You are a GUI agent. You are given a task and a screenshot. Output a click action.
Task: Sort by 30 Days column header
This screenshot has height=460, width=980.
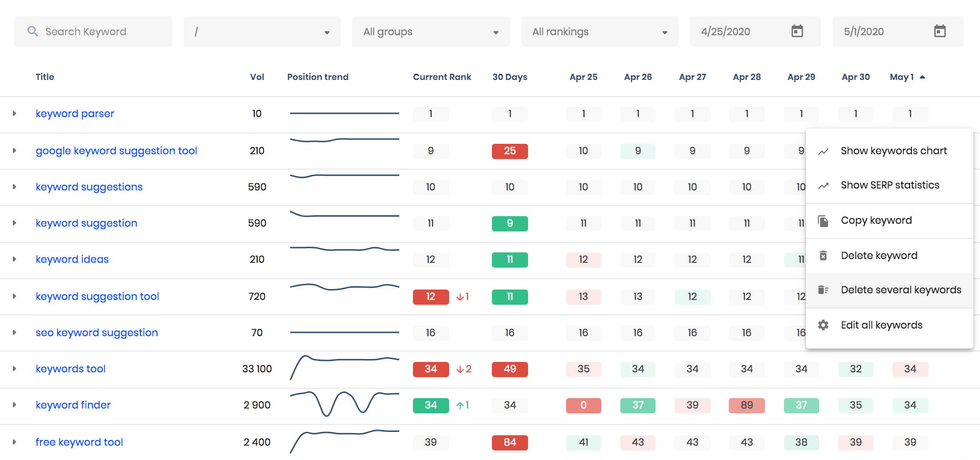[510, 77]
